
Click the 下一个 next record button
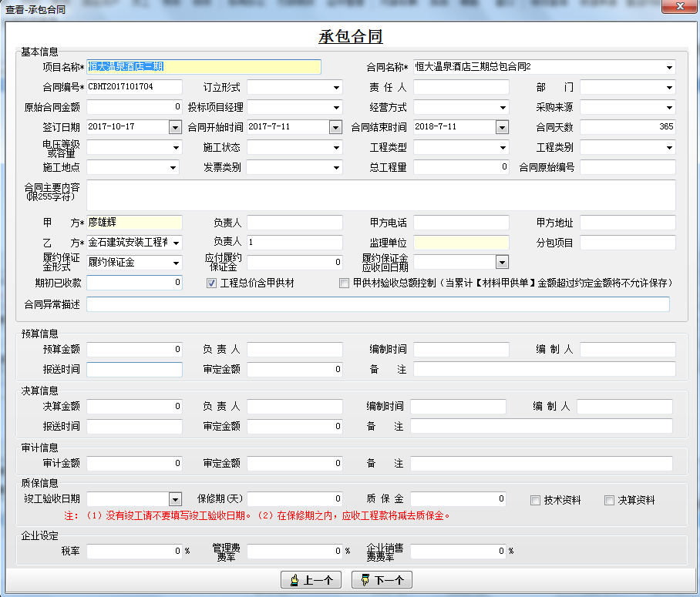point(382,580)
